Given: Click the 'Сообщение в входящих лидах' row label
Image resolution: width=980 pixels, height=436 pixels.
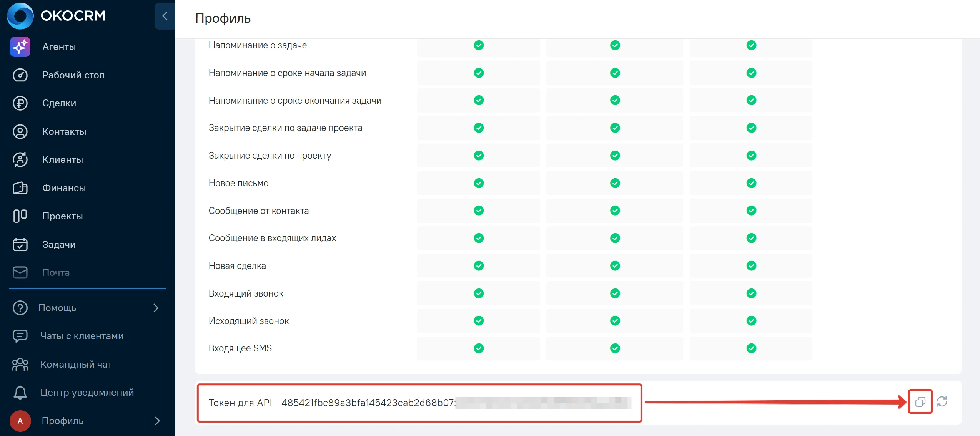Looking at the screenshot, I should point(272,238).
